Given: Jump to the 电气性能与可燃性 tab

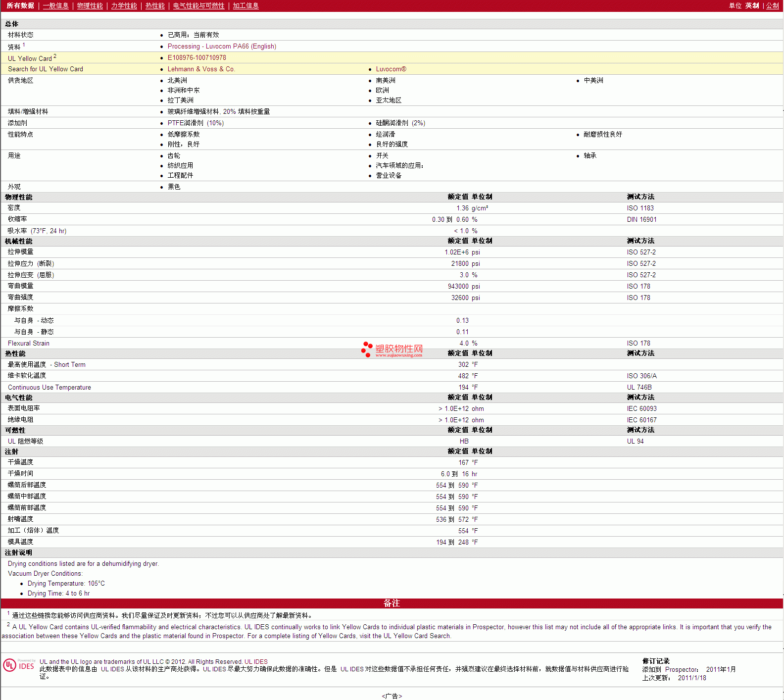Looking at the screenshot, I should coord(198,6).
